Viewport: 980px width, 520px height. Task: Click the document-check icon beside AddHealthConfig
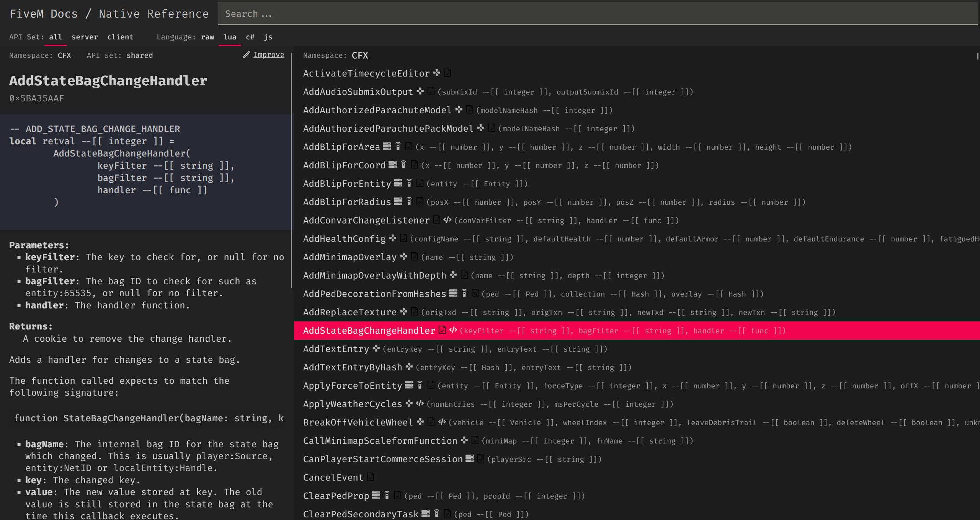403,238
